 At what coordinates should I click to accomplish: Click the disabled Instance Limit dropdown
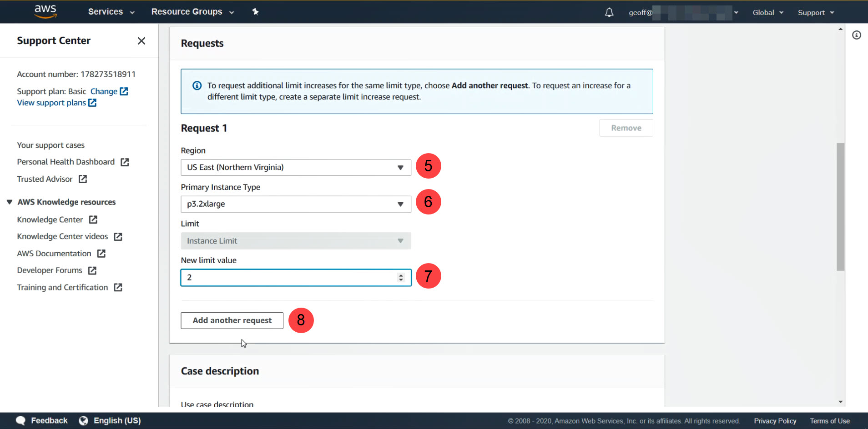click(296, 241)
